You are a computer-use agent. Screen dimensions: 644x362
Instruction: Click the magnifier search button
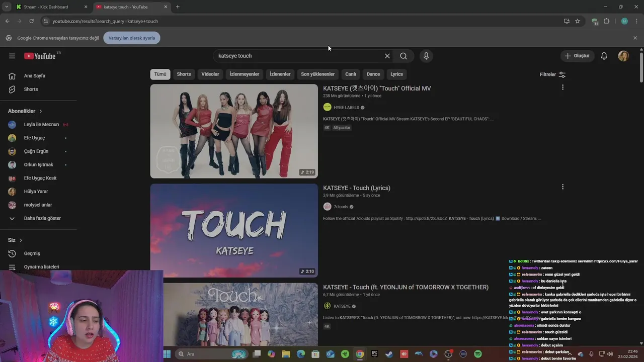pos(404,56)
